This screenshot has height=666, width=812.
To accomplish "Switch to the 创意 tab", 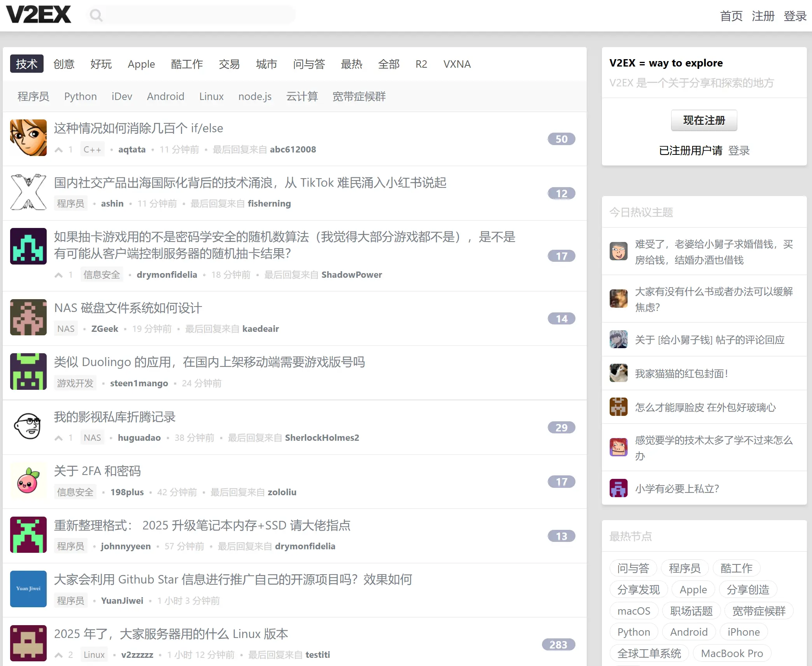I will (x=64, y=64).
